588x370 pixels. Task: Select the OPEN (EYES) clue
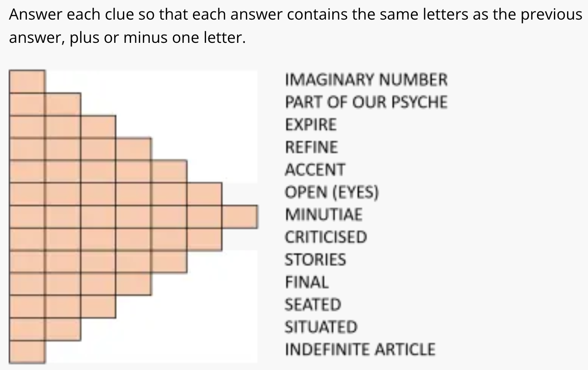[x=331, y=192]
